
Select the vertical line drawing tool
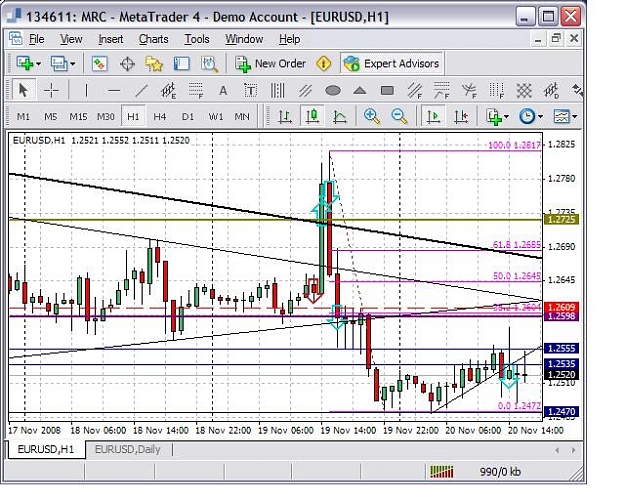[x=86, y=91]
